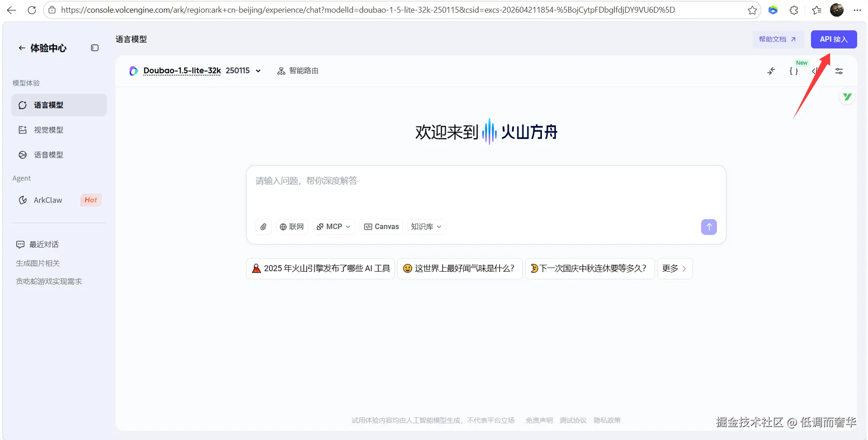Switch to 视觉模型 in the sidebar
Image resolution: width=868 pixels, height=440 pixels.
click(x=59, y=130)
